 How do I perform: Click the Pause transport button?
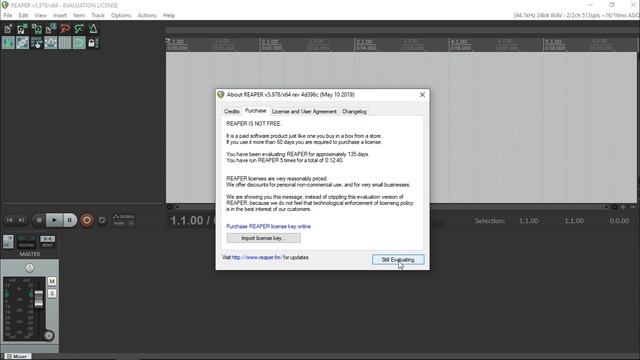[69, 220]
